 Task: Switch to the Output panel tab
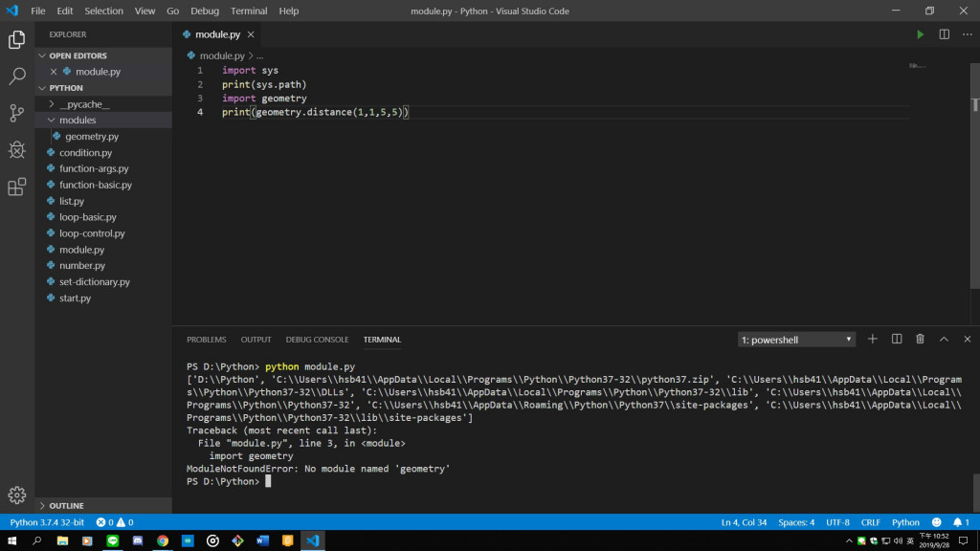pos(256,340)
